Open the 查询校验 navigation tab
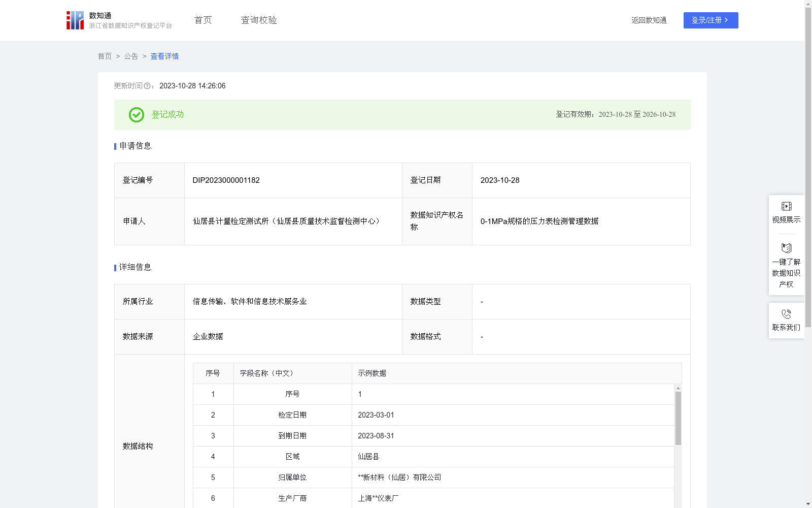Screen dimensions: 812x508 pyautogui.click(x=259, y=20)
